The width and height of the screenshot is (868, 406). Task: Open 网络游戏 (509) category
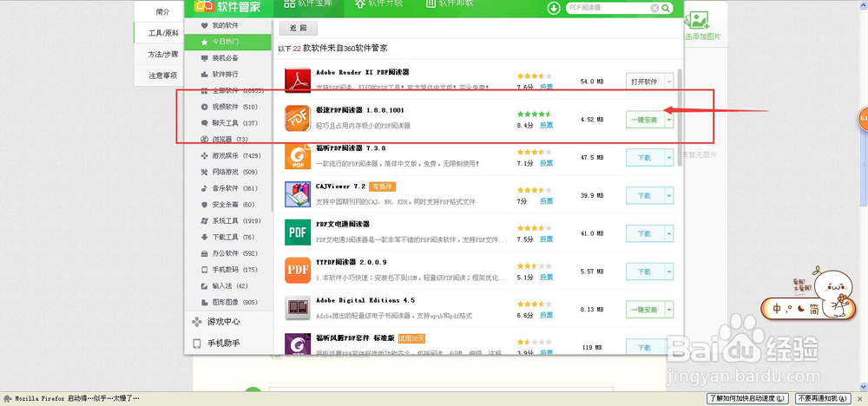228,172
